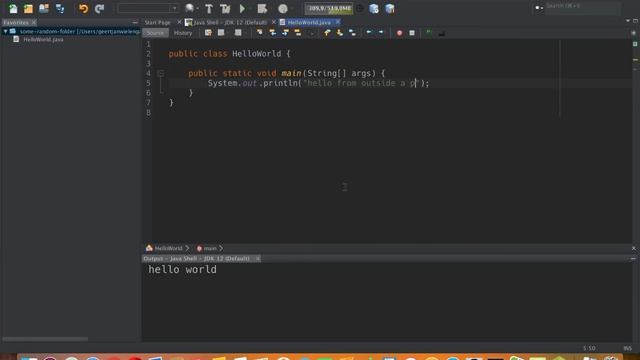Close the Start Page tab
The height and width of the screenshot is (360, 640).
[x=179, y=22]
